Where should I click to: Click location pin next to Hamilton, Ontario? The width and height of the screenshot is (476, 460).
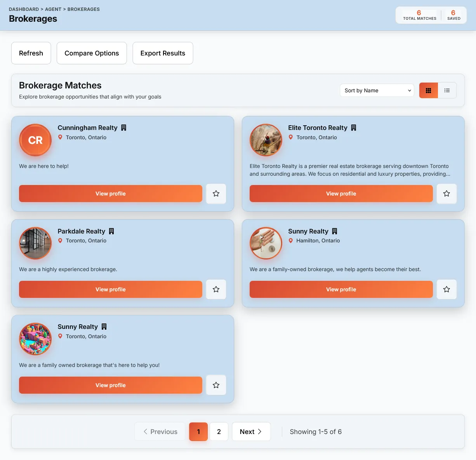pos(291,240)
